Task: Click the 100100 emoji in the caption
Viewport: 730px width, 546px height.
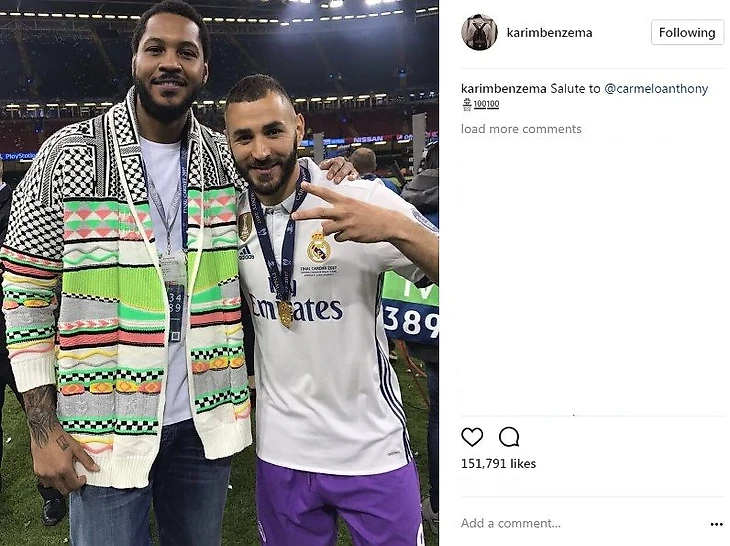Action: tap(486, 104)
